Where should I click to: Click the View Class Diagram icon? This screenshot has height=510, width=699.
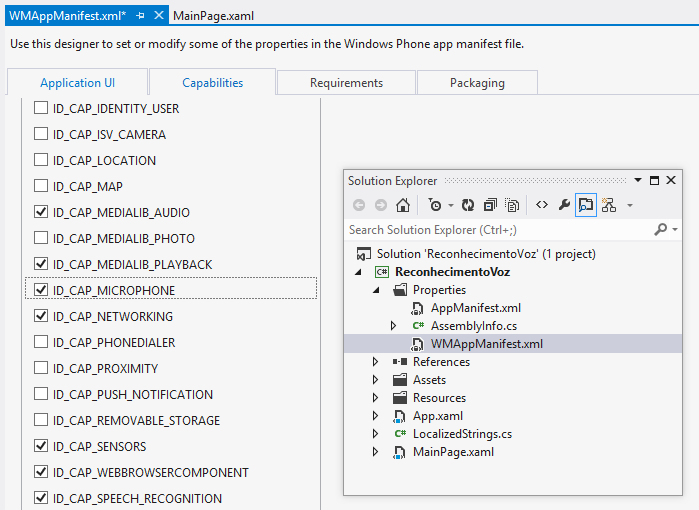point(609,205)
